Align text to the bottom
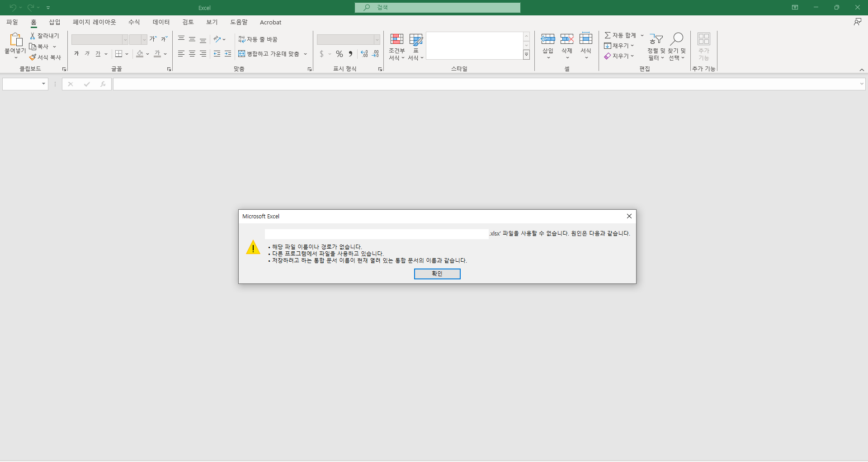The width and height of the screenshot is (868, 462). [203, 39]
